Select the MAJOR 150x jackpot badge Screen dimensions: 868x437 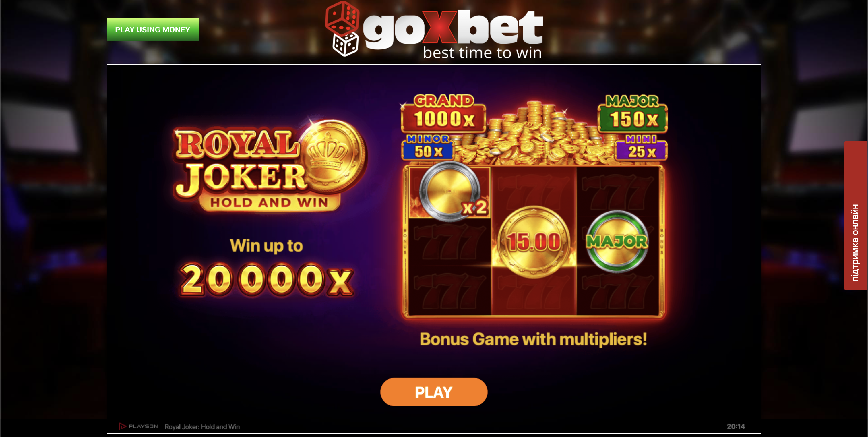(x=632, y=113)
